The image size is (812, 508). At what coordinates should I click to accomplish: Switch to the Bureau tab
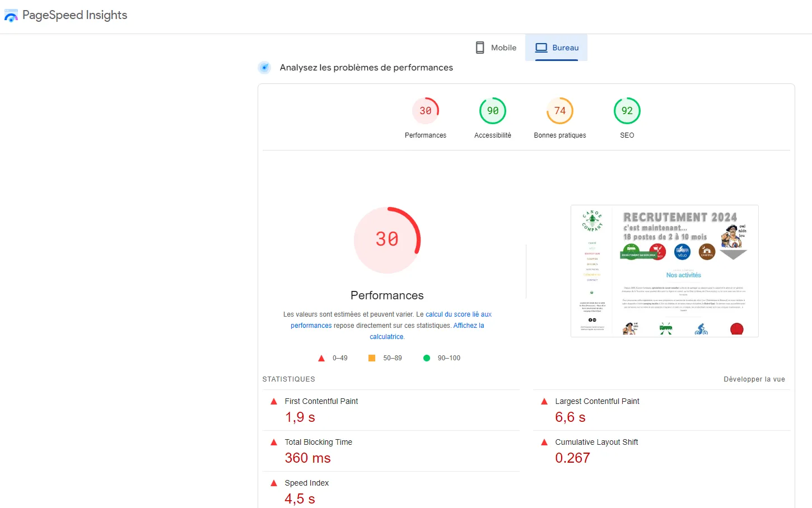point(557,47)
